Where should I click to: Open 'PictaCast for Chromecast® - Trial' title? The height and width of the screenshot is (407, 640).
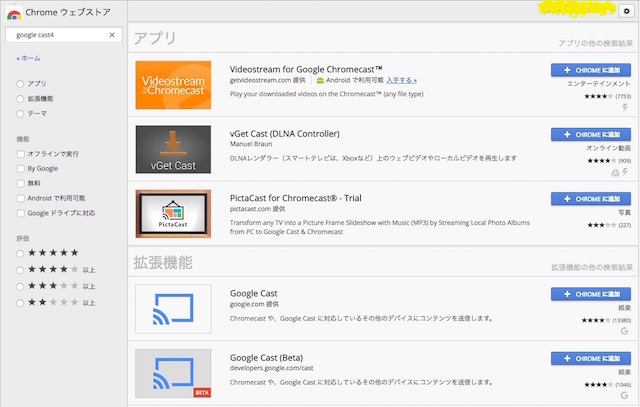[296, 198]
